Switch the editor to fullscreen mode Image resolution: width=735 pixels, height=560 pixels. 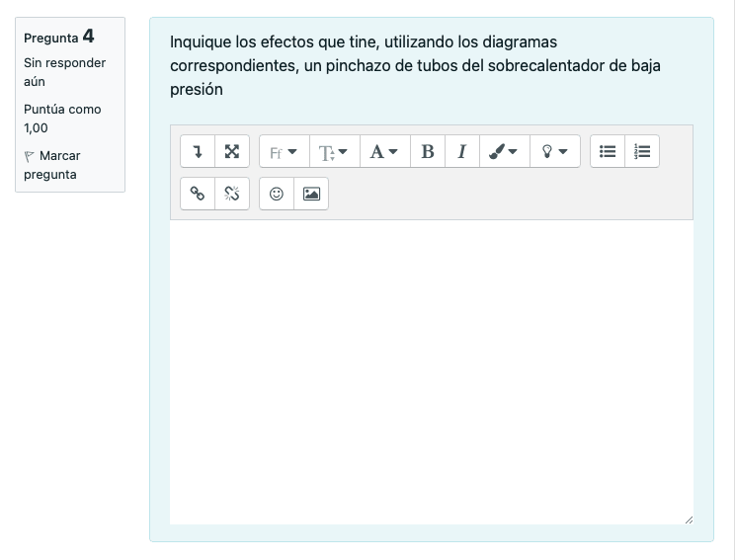coord(232,151)
